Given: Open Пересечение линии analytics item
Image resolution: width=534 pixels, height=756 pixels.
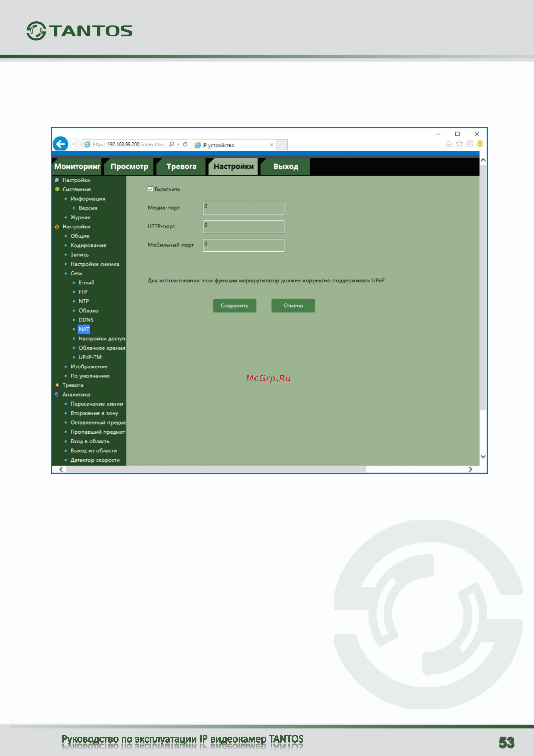Looking at the screenshot, I should click(x=97, y=404).
